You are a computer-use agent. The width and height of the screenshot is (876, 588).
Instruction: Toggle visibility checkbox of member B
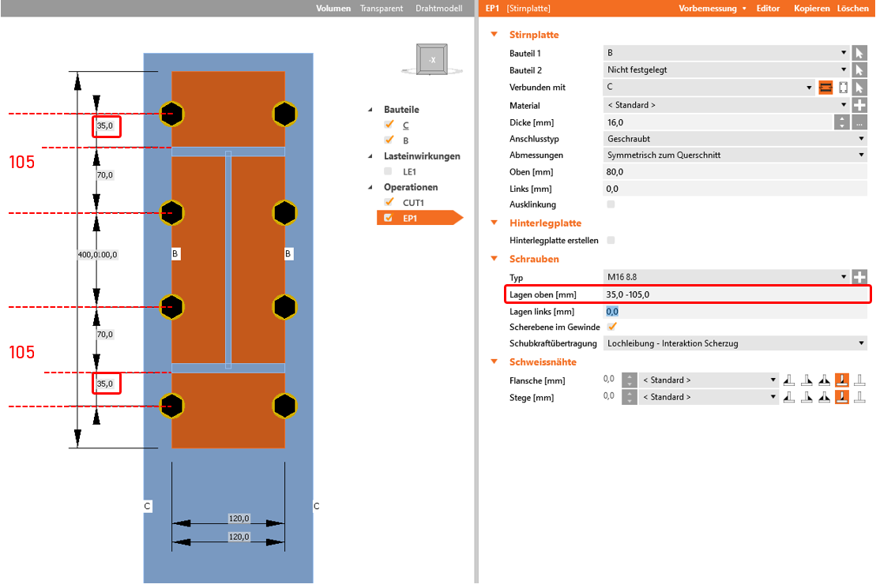click(389, 140)
